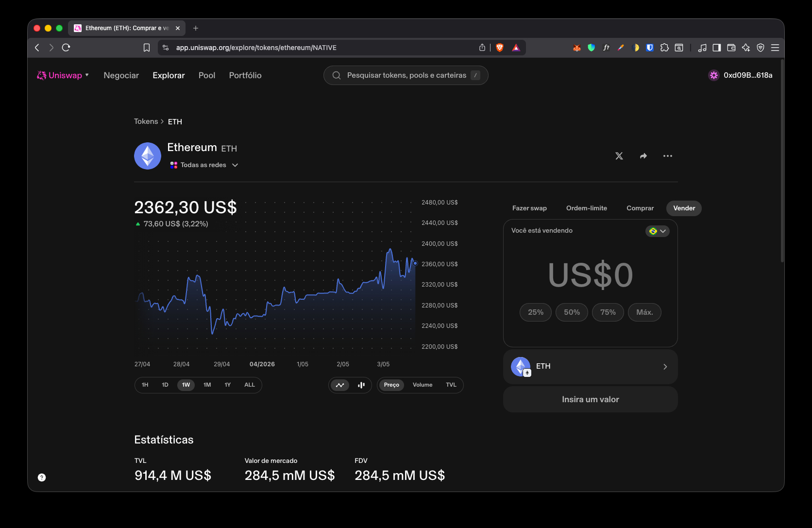Go forward in browser history
The image size is (812, 528).
(51, 48)
